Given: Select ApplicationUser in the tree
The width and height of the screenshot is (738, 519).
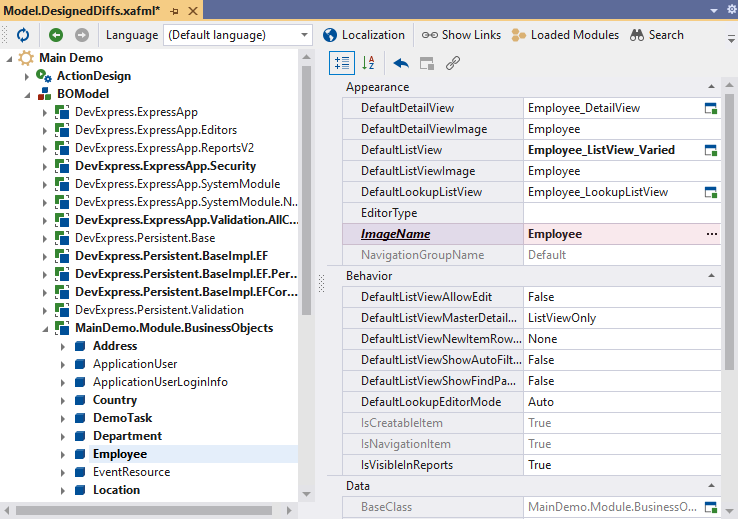Looking at the screenshot, I should (135, 364).
